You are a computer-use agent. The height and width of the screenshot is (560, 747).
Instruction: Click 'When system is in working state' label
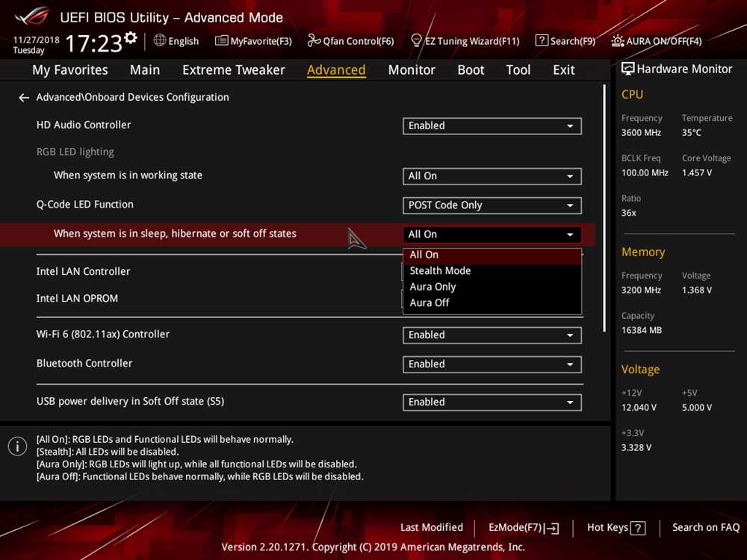(x=128, y=175)
